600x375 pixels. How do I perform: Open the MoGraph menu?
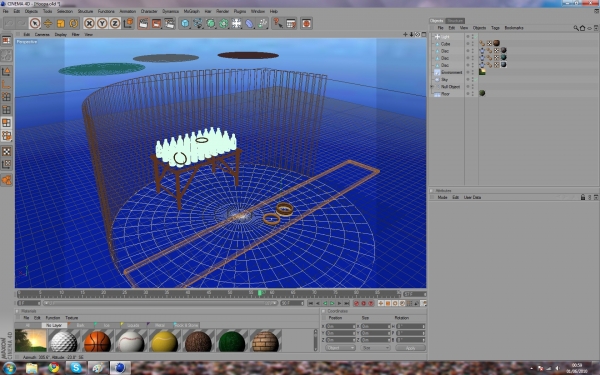tap(191, 11)
